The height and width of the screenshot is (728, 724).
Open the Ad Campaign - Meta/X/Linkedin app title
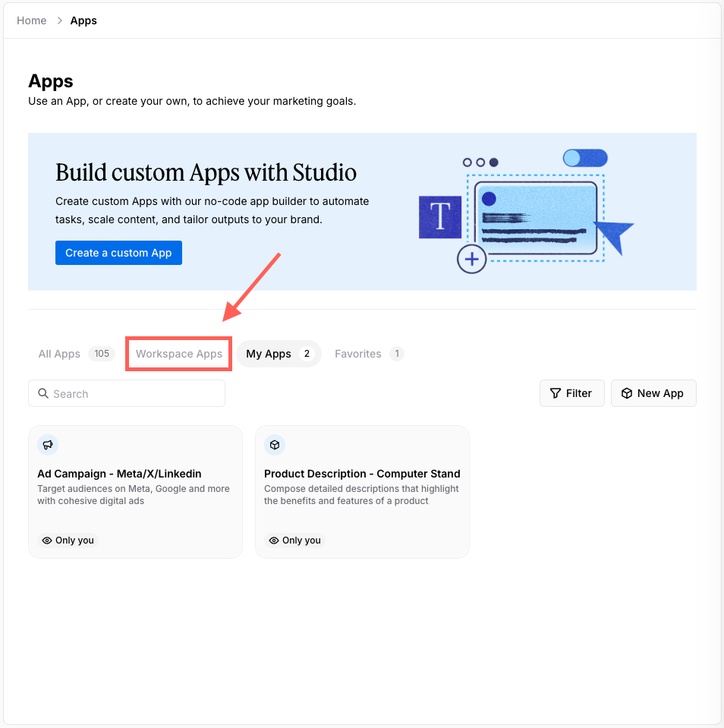point(119,474)
